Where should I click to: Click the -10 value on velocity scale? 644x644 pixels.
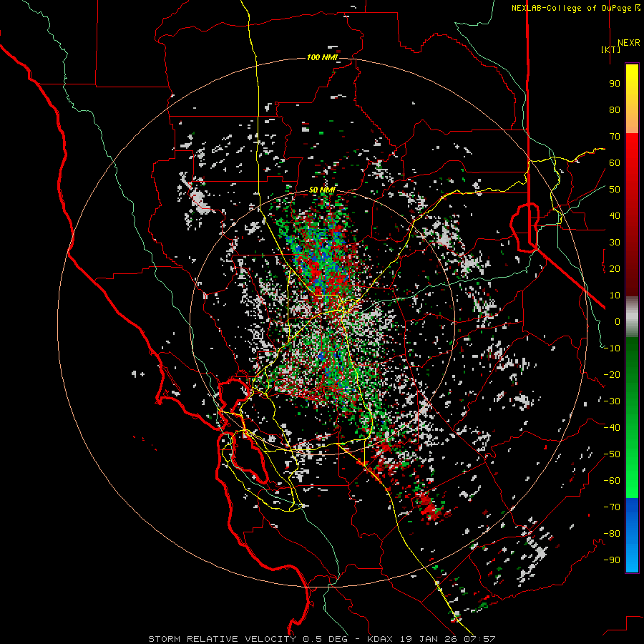[612, 348]
